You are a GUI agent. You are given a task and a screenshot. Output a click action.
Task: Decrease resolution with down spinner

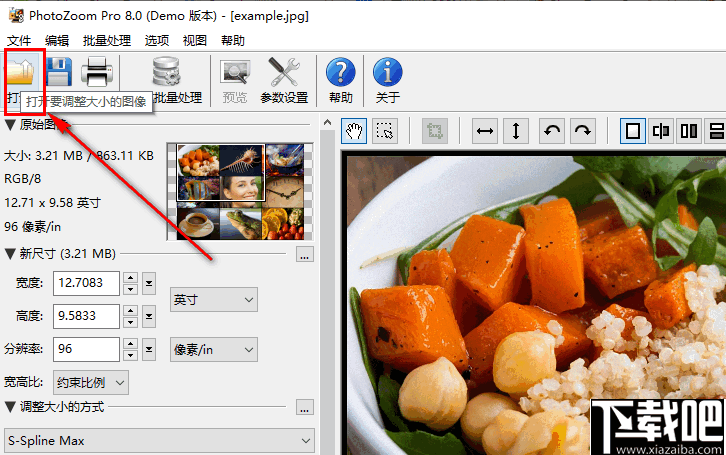click(131, 355)
